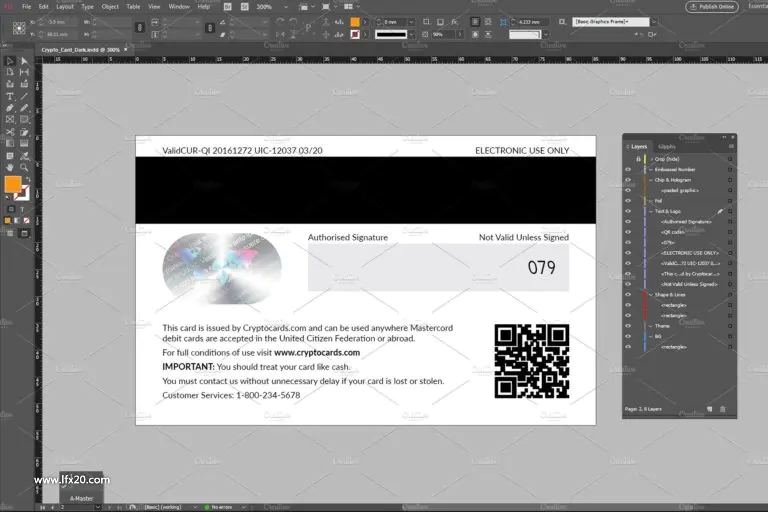Click the opacity 90% field

(443, 34)
